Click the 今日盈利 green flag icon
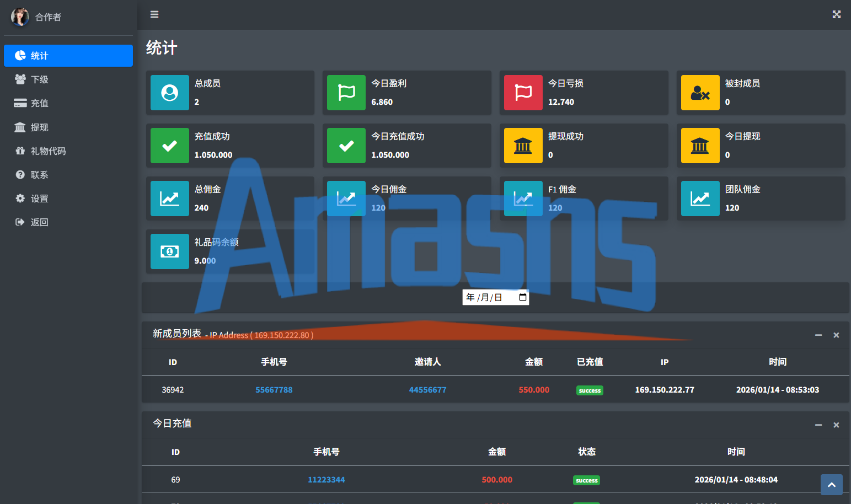 [x=346, y=93]
